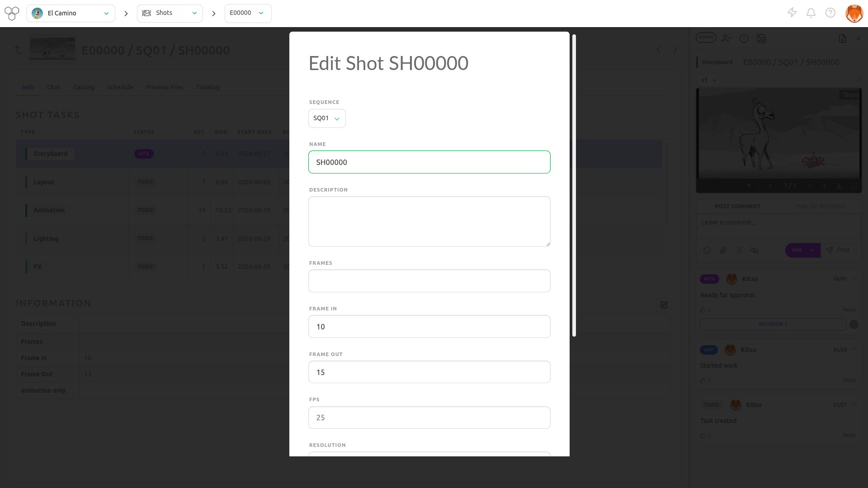Reply to the 'Task created' comment
This screenshot has width=868, height=488.
point(849,435)
